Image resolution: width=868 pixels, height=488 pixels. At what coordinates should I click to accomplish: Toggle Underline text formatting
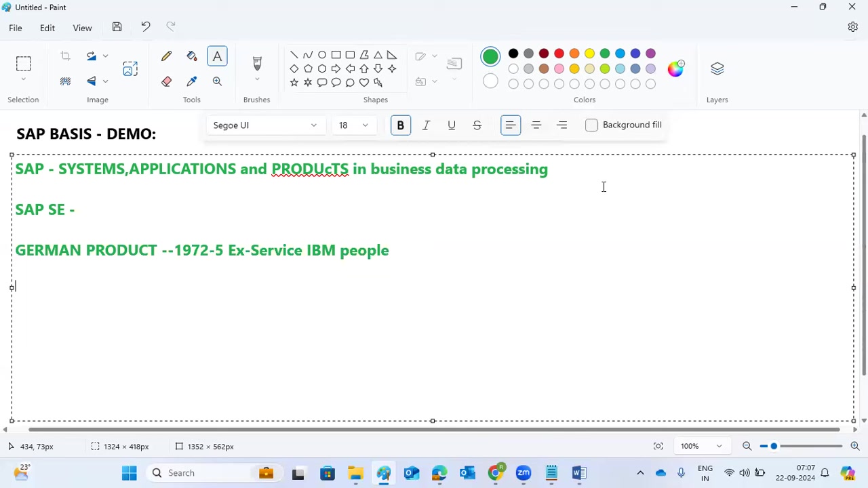tap(452, 125)
